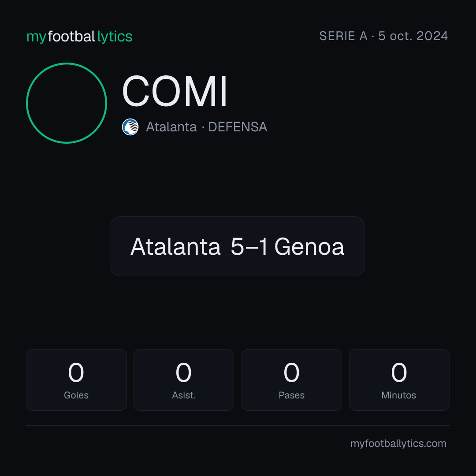Select the Goles stat card

76,380
